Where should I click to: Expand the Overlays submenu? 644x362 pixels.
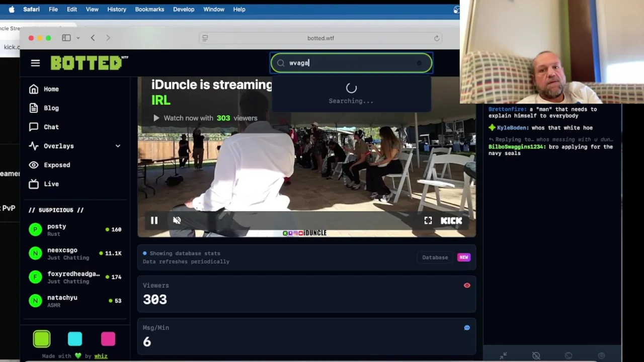(75, 146)
